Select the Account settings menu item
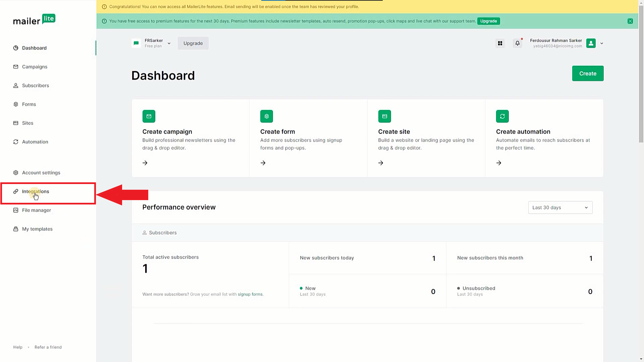 click(x=41, y=172)
